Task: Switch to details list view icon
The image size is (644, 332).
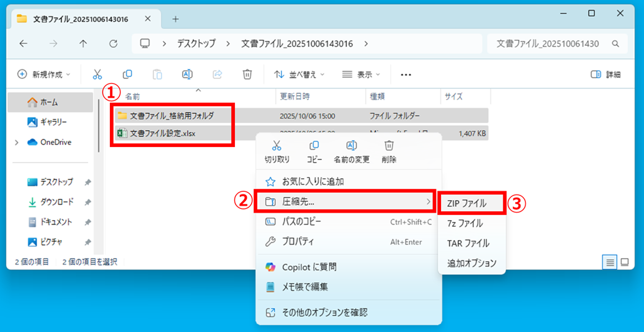Action: coord(610,262)
